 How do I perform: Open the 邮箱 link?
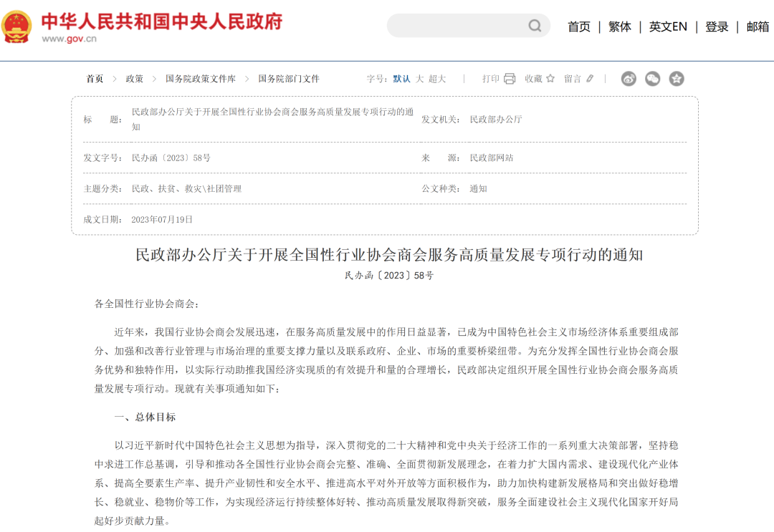758,26
